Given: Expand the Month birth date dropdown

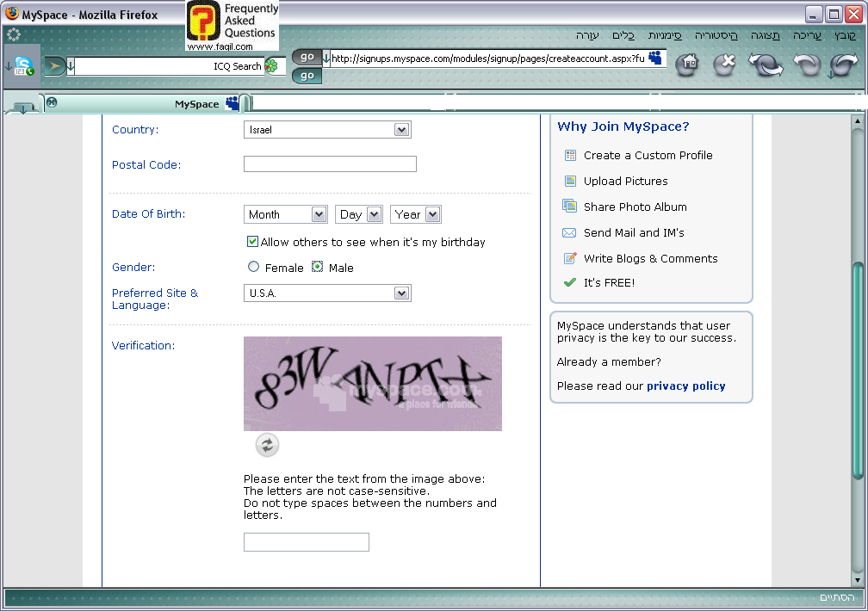Looking at the screenshot, I should (285, 214).
